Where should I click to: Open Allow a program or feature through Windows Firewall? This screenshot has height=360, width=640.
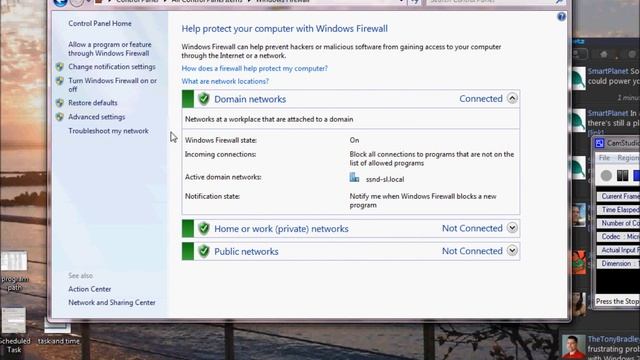pos(109,49)
